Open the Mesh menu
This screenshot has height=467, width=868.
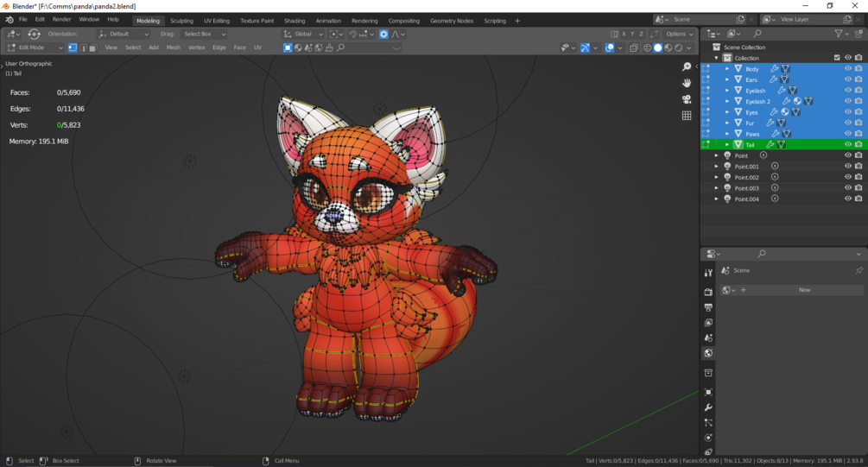coord(174,47)
